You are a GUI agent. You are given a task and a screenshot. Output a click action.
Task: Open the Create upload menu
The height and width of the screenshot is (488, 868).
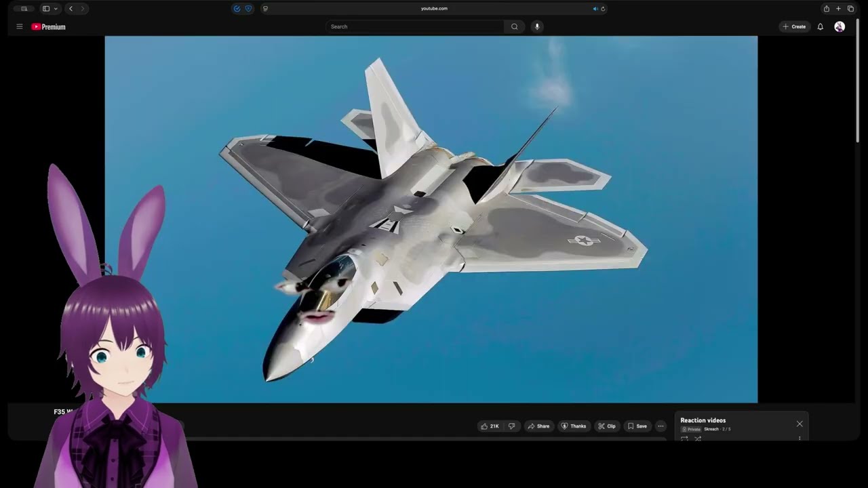coord(794,26)
